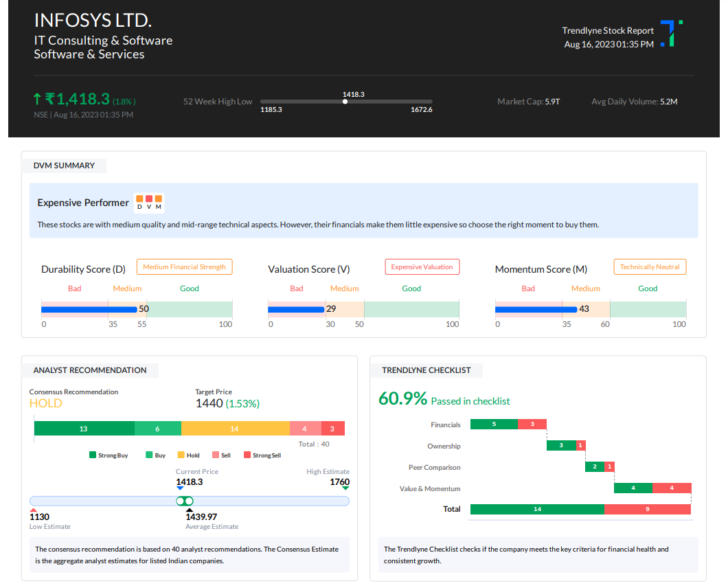Click the Trendlyne Stock Report header text
The height and width of the screenshot is (588, 728).
(608, 31)
